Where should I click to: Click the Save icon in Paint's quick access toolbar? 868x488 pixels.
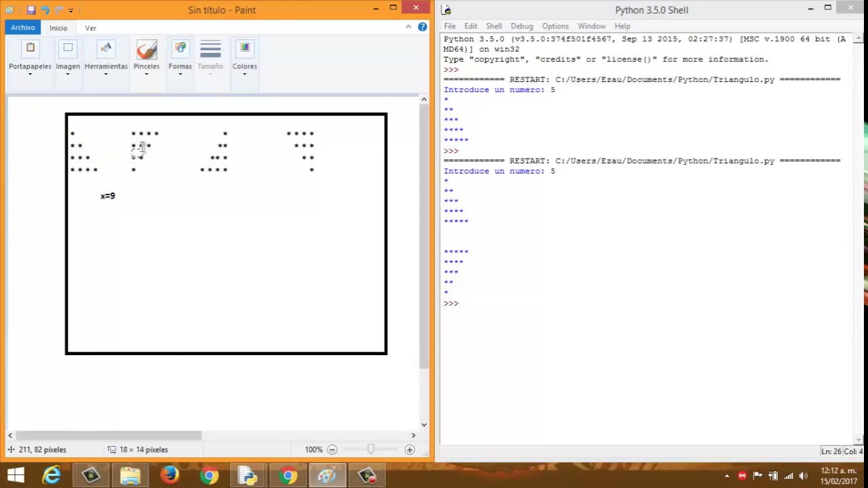(x=31, y=10)
